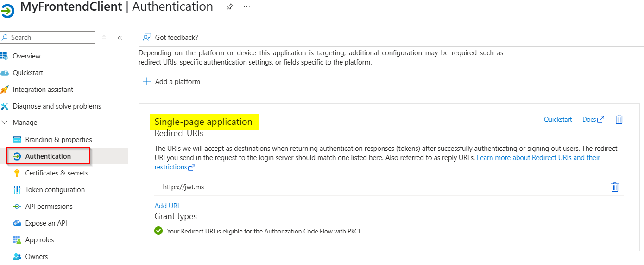Click the App roles icon
The image size is (644, 265).
pos(17,240)
